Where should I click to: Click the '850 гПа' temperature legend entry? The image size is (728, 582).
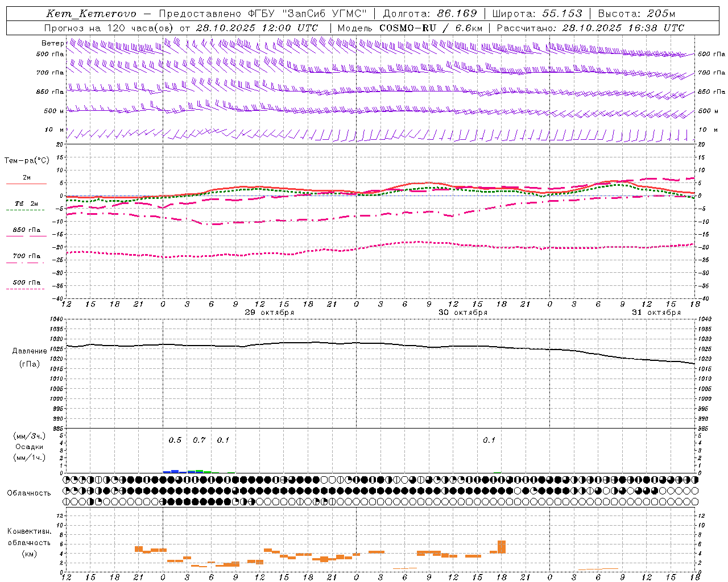point(26,233)
